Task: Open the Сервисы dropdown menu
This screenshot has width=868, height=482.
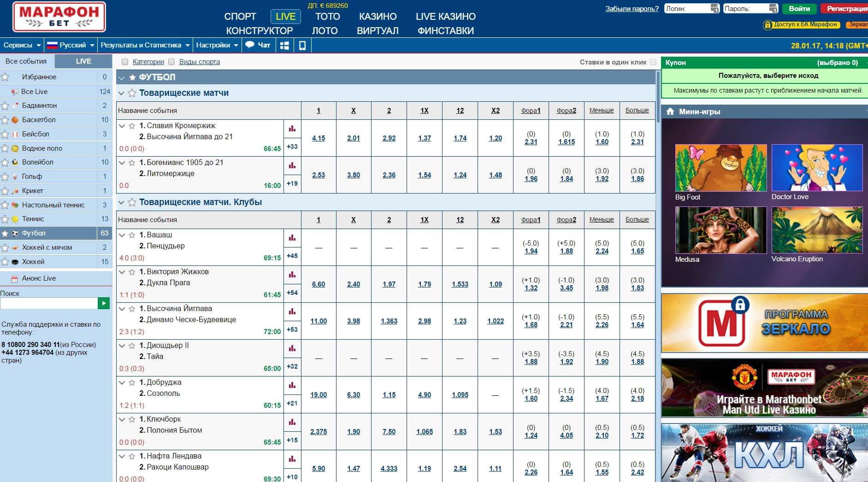Action: click(22, 45)
